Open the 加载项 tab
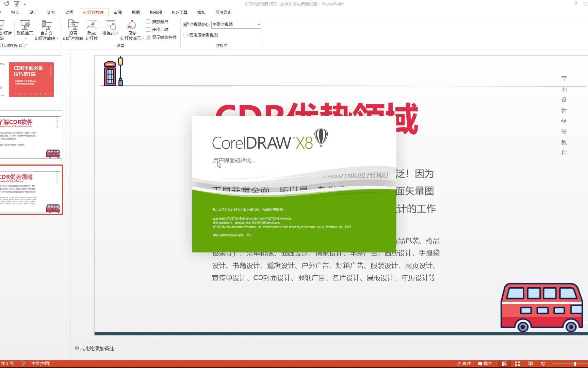This screenshot has width=588, height=368. 156,12
